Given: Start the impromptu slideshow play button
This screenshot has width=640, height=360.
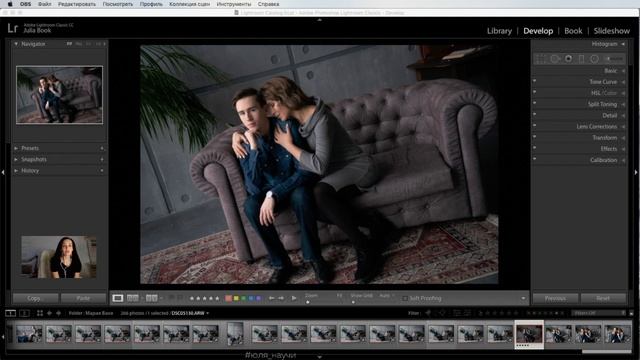Looking at the screenshot, I should [294, 298].
